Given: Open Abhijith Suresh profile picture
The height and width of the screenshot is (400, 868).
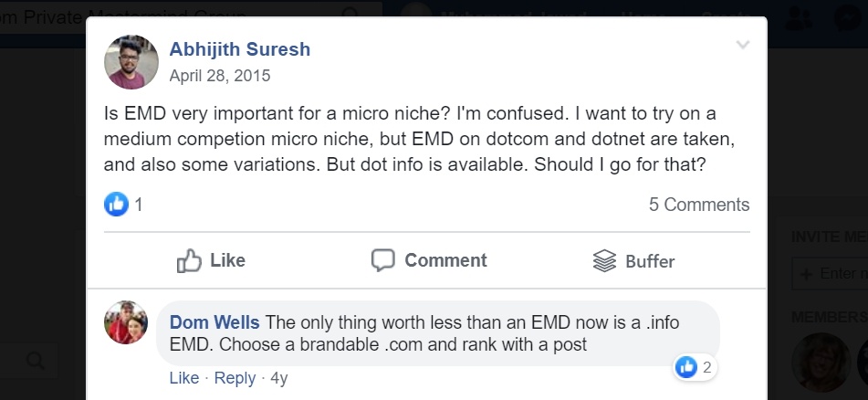Looking at the screenshot, I should (131, 62).
